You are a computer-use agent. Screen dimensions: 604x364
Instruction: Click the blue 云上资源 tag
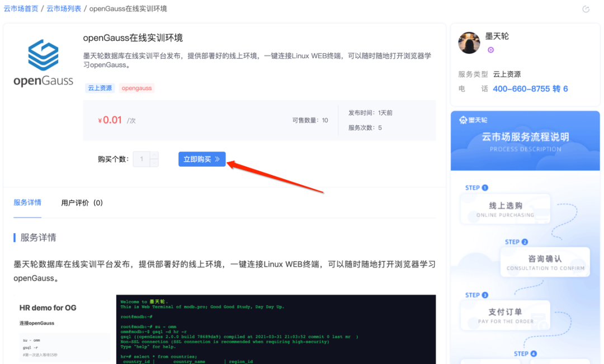click(100, 88)
